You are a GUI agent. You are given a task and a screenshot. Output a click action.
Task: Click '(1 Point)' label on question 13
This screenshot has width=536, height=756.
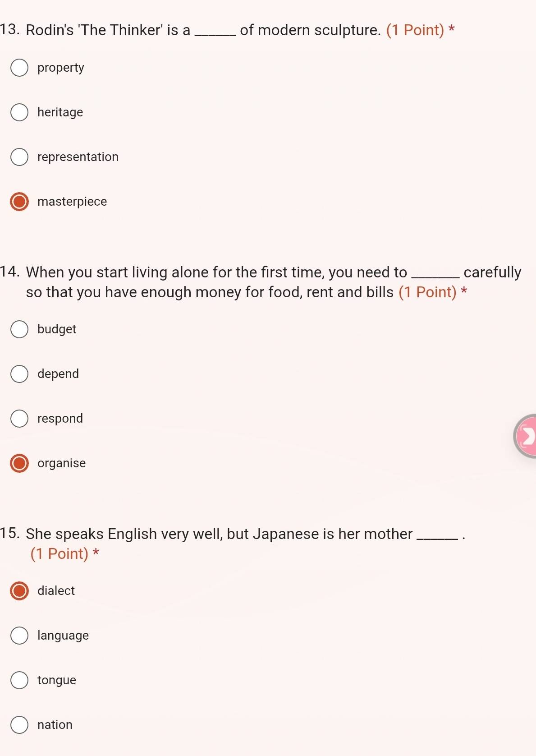click(415, 30)
